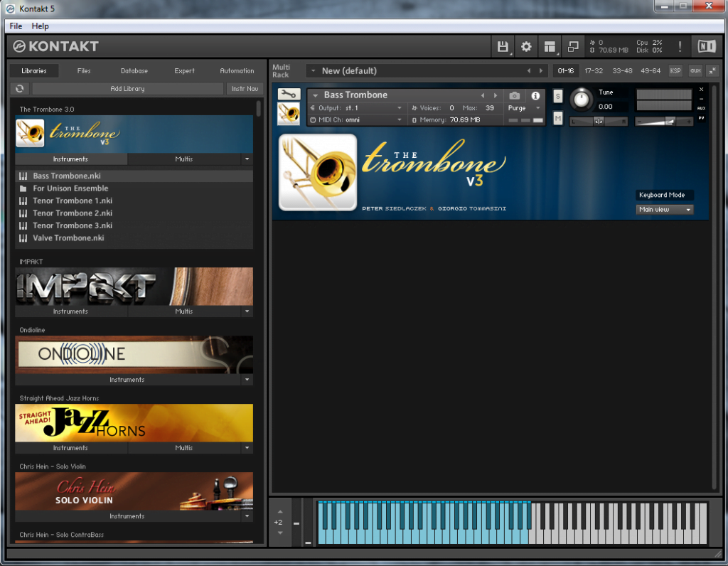Click the Bass Trombone instrument thumbnail icon
The image size is (728, 566).
point(289,113)
